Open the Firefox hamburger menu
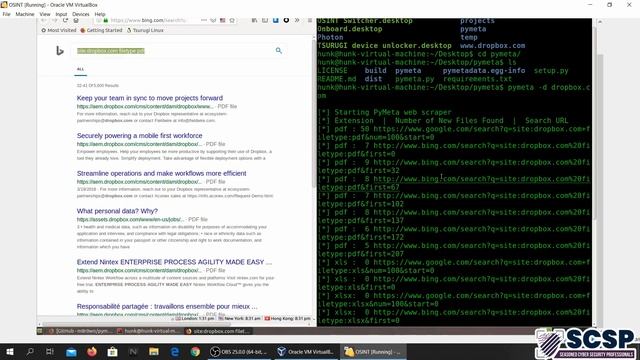640x360 pixels. click(x=310, y=20)
